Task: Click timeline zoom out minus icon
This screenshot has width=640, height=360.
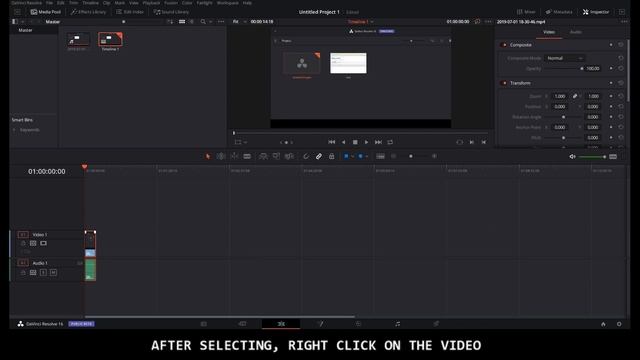Action: pos(393,156)
